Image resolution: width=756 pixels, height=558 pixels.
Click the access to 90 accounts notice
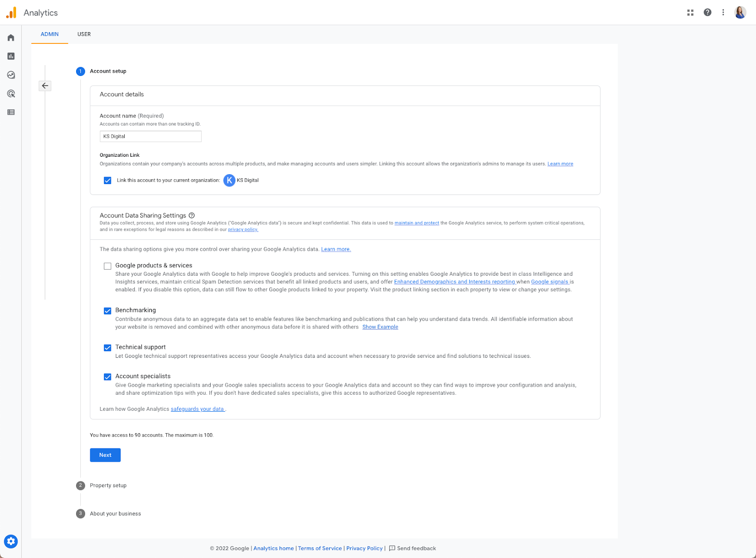[152, 435]
